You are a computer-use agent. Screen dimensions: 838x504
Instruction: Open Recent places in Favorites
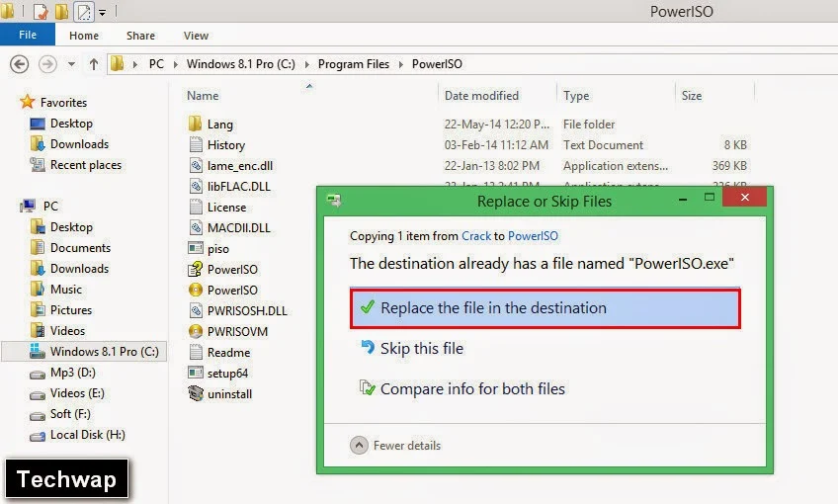point(86,165)
